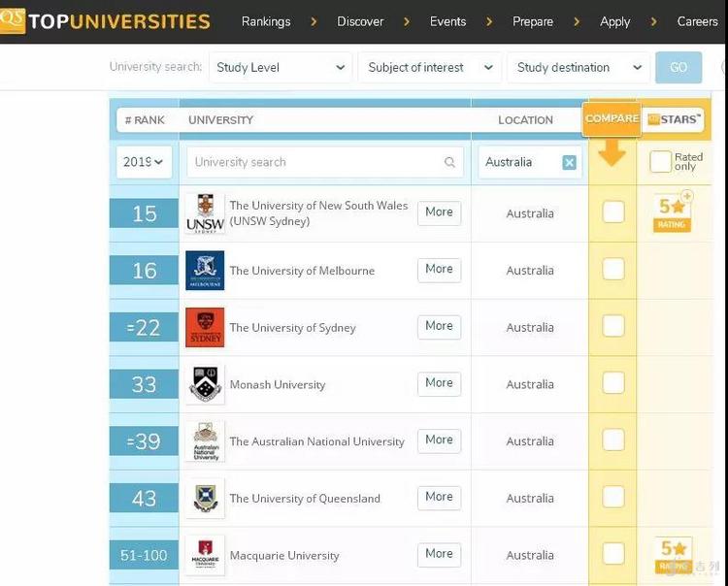Open the 2019 year selector dropdown

pyautogui.click(x=144, y=163)
